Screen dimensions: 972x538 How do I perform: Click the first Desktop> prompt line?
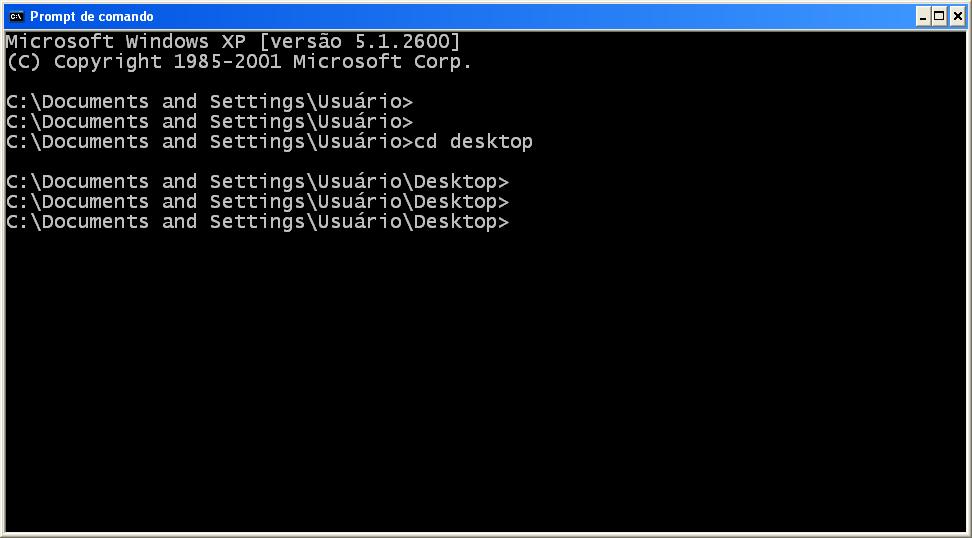[257, 182]
